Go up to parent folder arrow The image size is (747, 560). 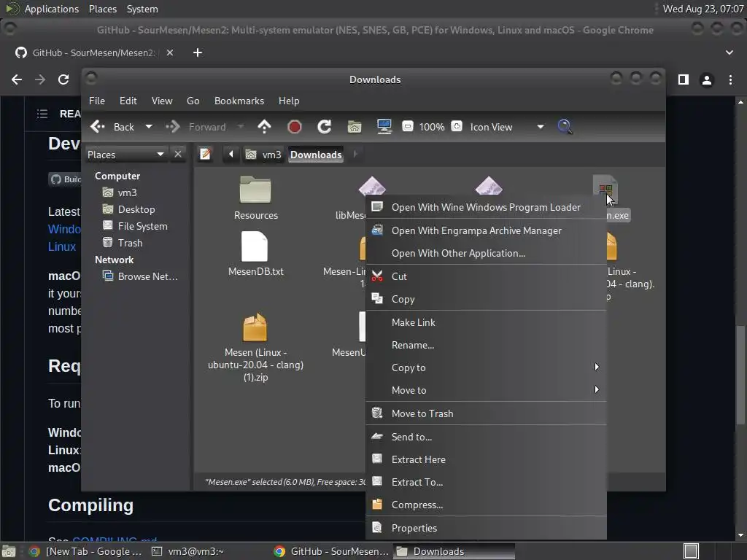point(264,127)
